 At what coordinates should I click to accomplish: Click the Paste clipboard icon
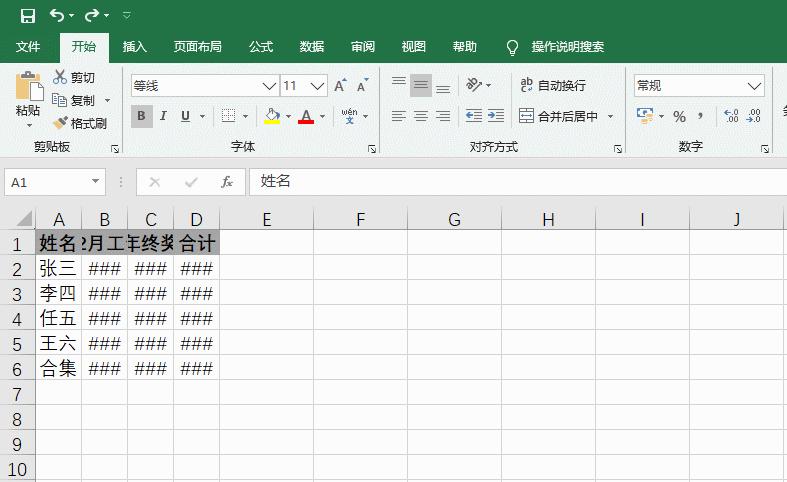click(29, 86)
